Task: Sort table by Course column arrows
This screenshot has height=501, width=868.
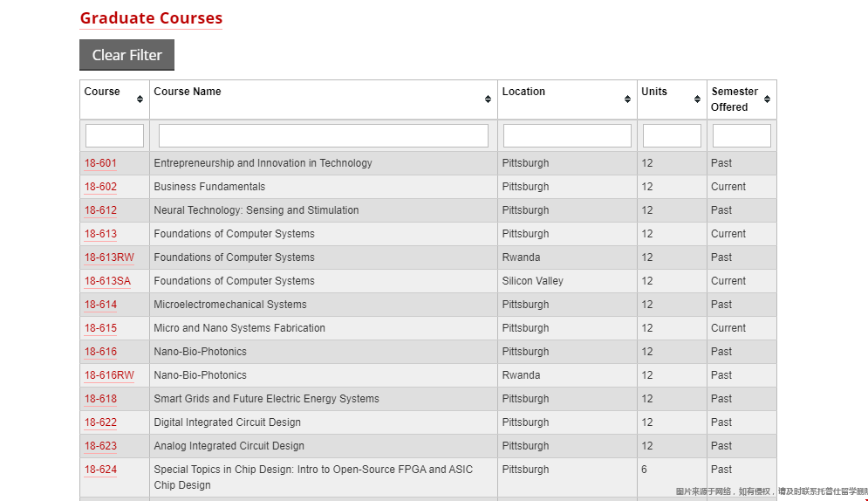Action: click(140, 100)
